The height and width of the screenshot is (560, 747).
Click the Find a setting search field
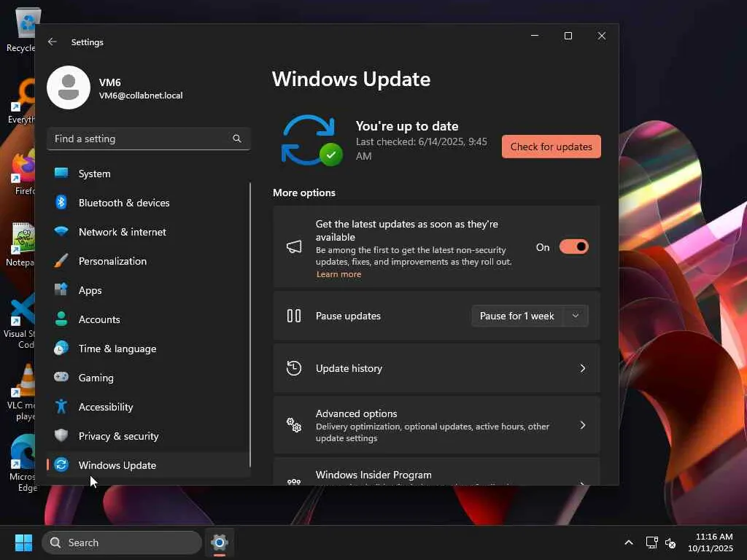(149, 139)
